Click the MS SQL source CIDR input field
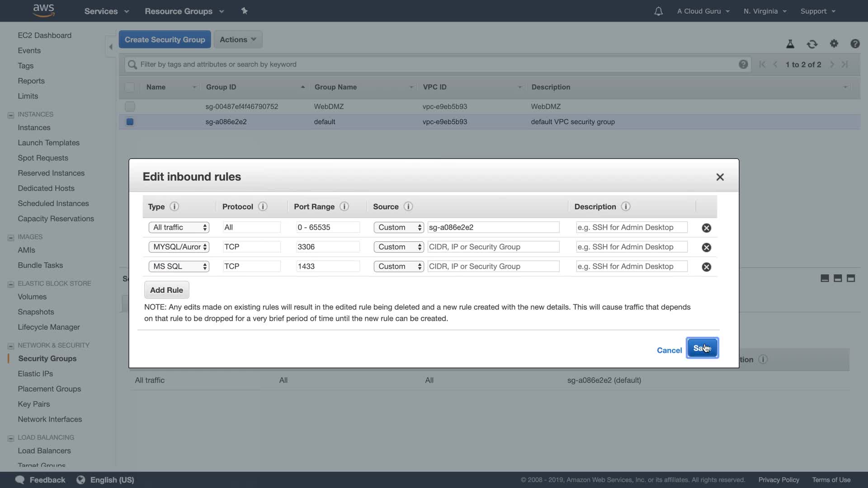Image resolution: width=868 pixels, height=488 pixels. pyautogui.click(x=493, y=267)
